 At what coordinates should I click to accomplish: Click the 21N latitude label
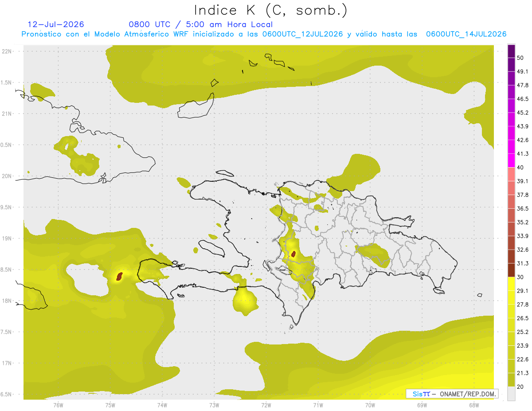click(x=7, y=114)
